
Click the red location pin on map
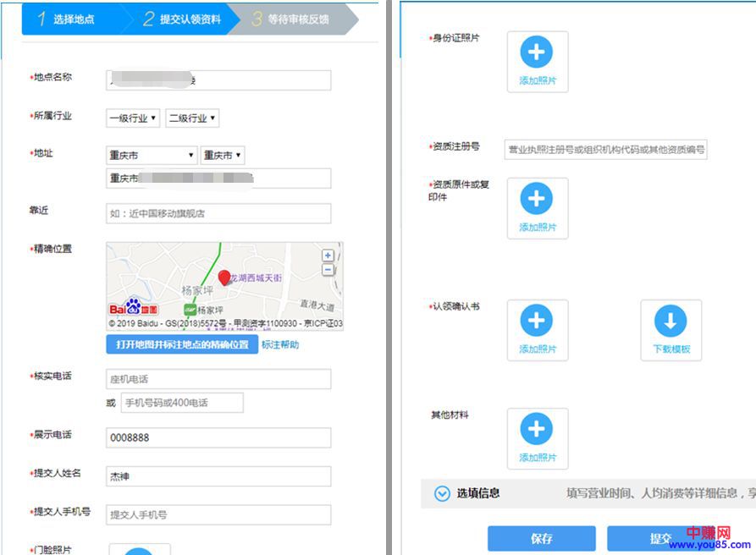point(224,277)
